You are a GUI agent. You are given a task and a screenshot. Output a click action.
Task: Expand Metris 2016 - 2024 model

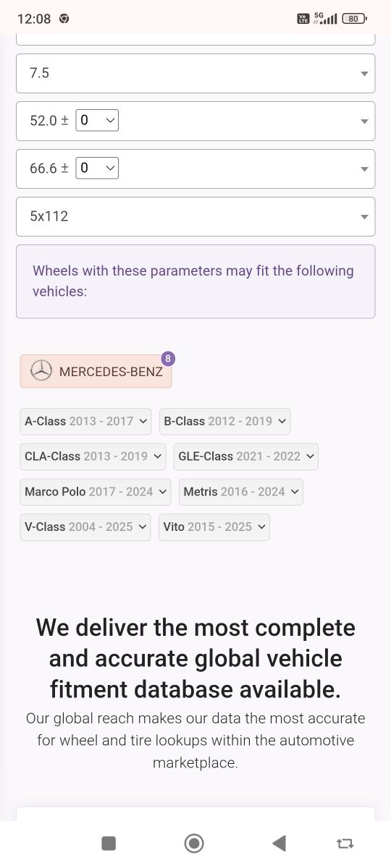[241, 492]
